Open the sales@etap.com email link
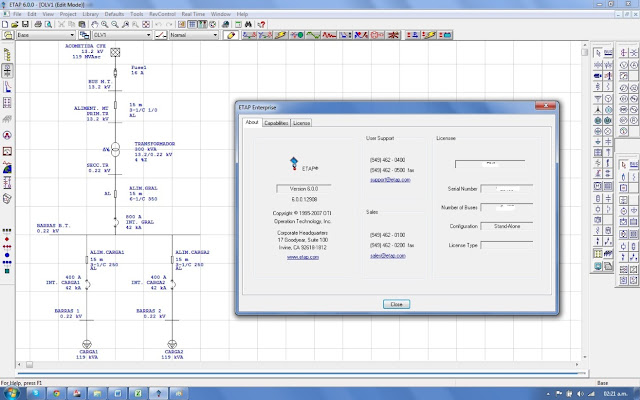This screenshot has height=400, width=640. (388, 256)
